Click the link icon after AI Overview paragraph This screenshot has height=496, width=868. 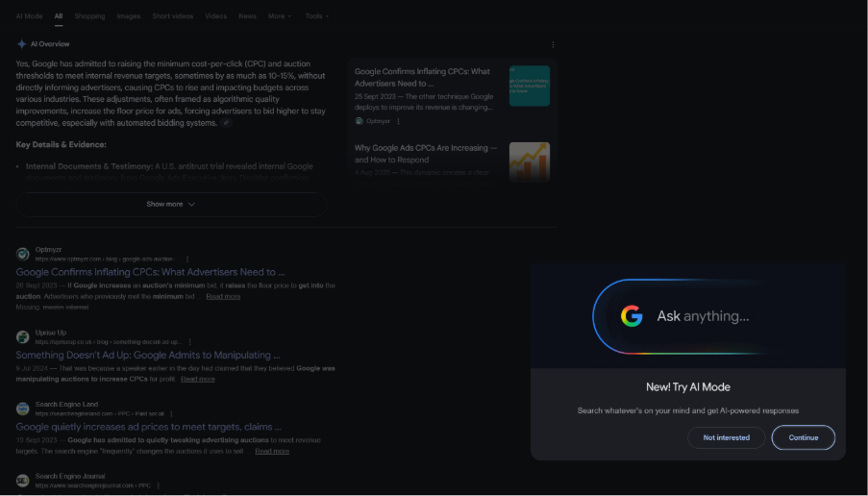pyautogui.click(x=226, y=123)
